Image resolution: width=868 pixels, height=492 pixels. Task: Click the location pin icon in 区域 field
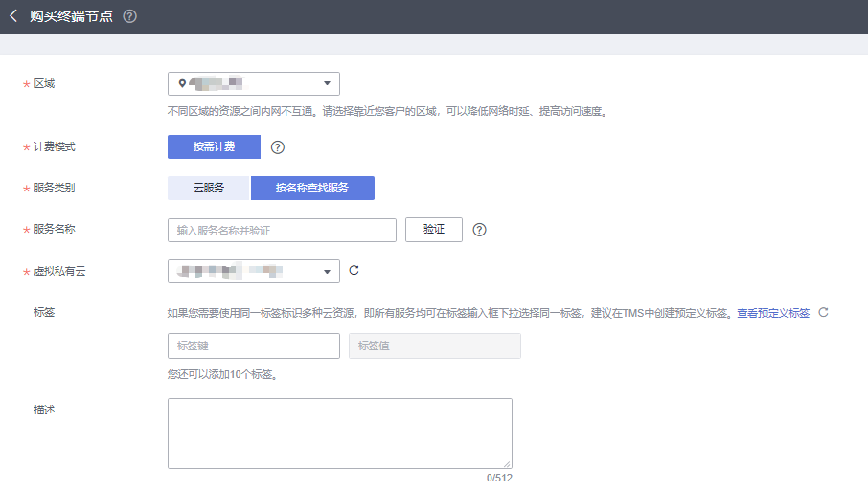pyautogui.click(x=182, y=83)
